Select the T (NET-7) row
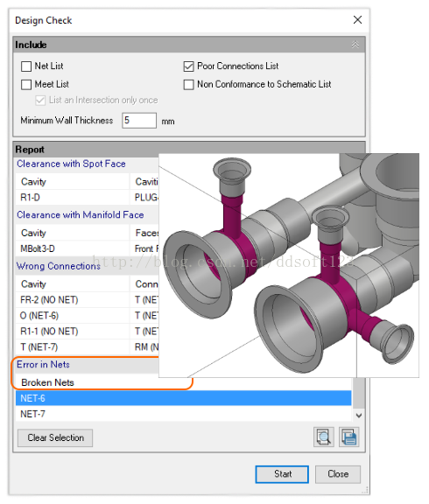 click(87, 346)
